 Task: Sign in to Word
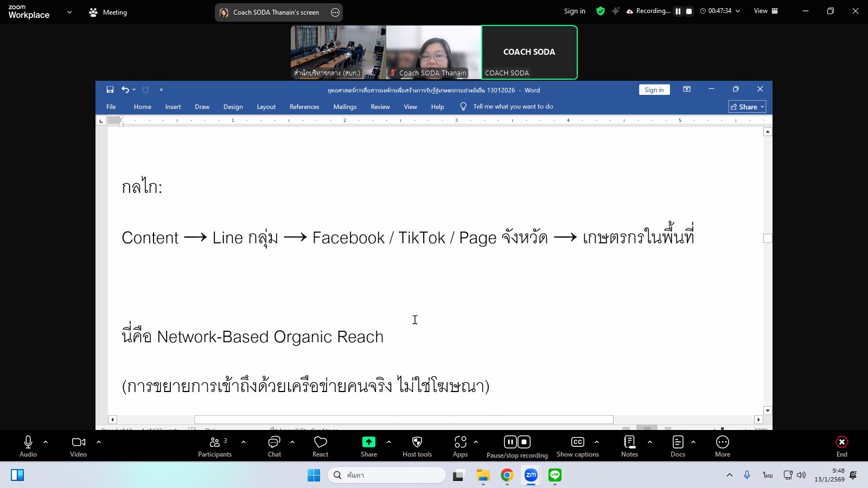654,89
